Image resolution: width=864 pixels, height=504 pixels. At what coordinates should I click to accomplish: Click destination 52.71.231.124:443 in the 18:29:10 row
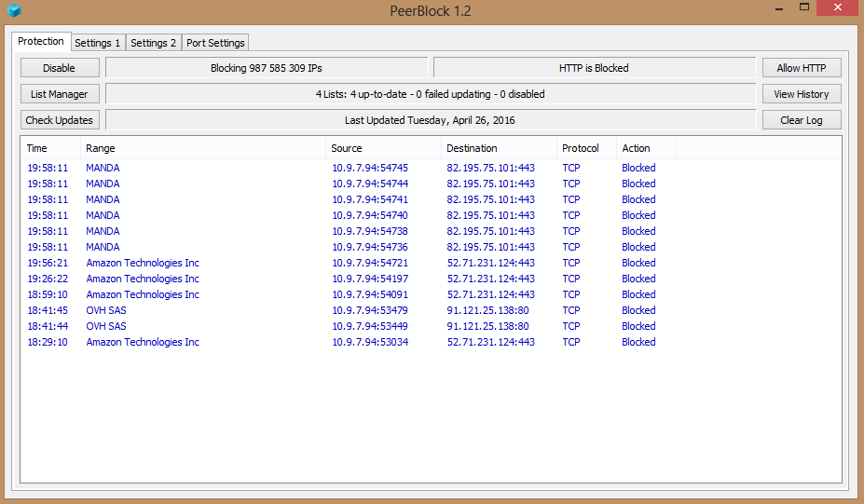491,342
